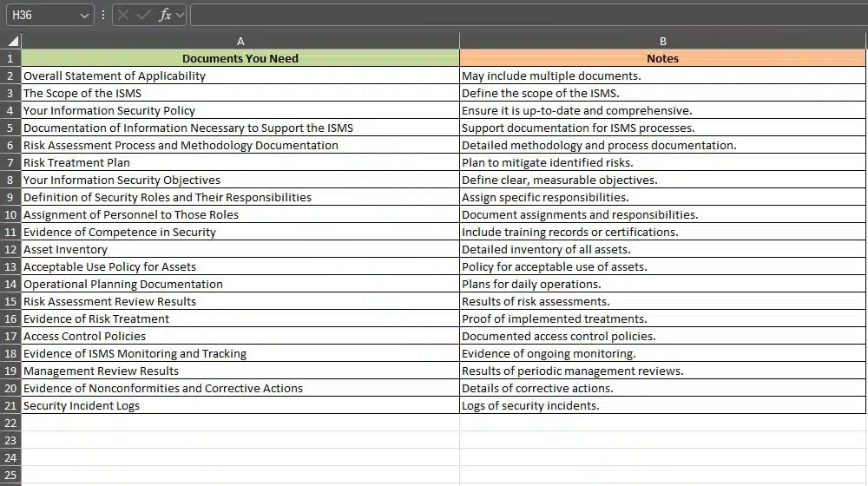Click note Ensure it is up-to-date and comprehensive.
The width and height of the screenshot is (868, 486).
[x=662, y=111]
